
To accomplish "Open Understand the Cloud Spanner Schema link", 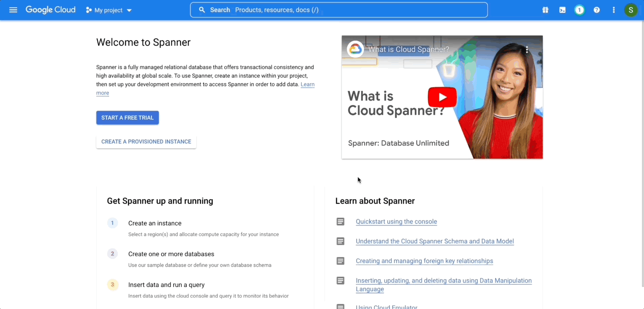I will (x=435, y=241).
